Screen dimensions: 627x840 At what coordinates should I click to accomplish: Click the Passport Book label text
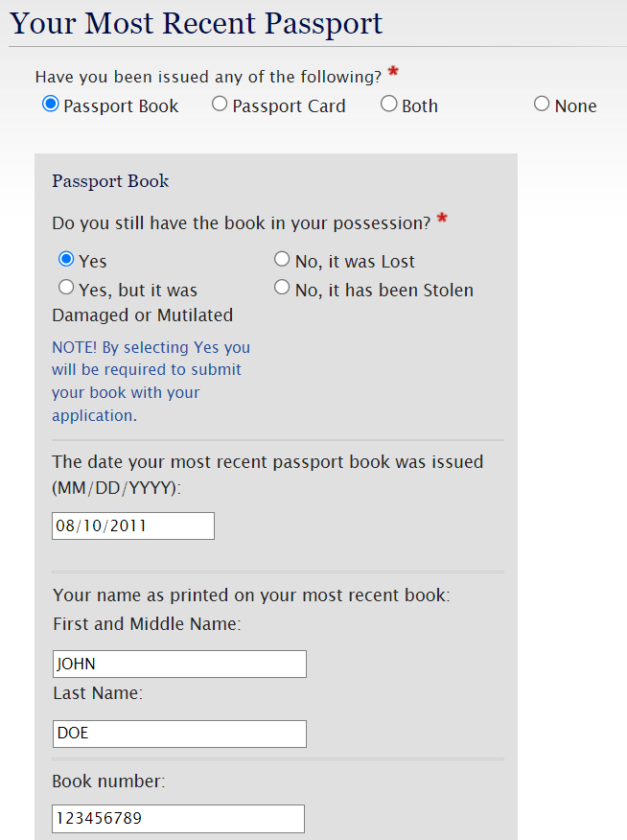121,106
